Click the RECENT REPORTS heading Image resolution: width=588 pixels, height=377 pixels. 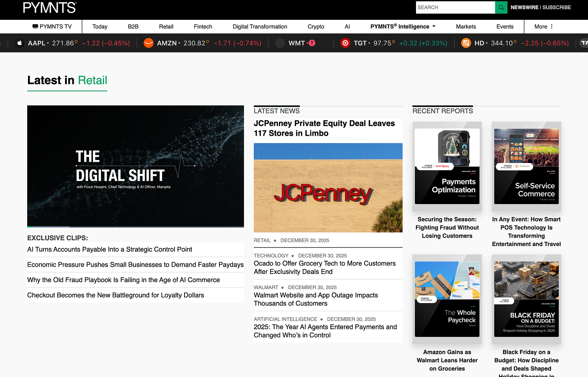pos(443,111)
